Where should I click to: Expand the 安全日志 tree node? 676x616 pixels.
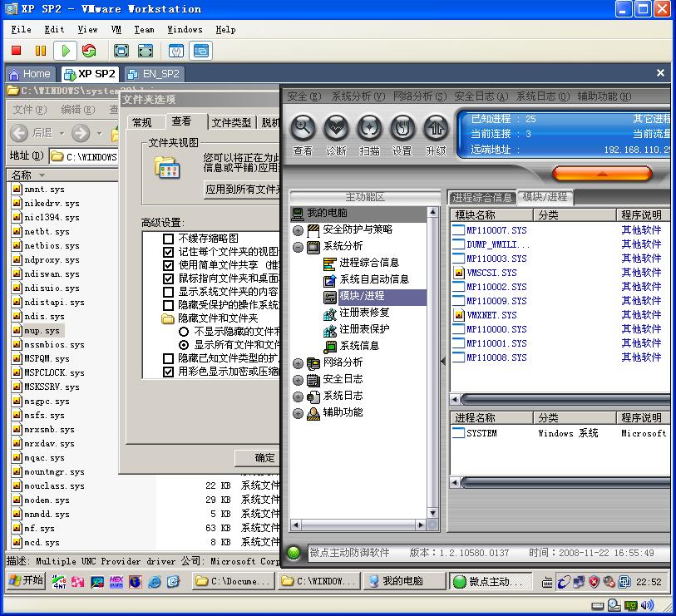(298, 380)
